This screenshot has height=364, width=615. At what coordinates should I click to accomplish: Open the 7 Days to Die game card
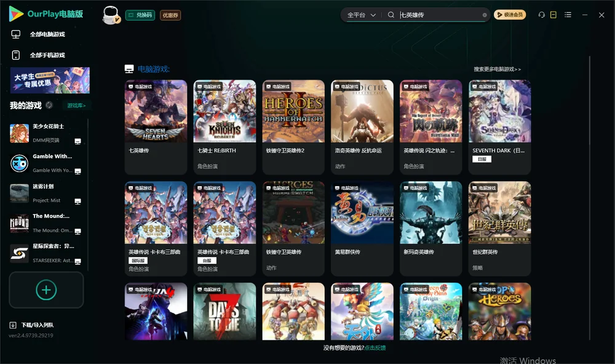point(224,311)
